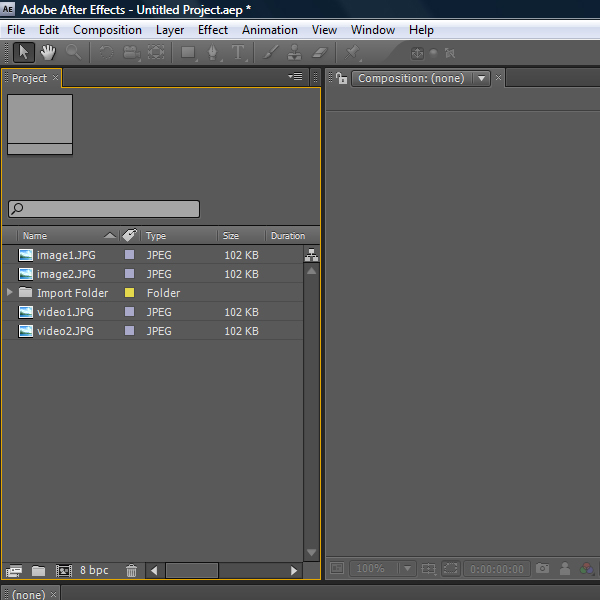Select the Project panel tab
Screen dimensions: 600x600
point(29,78)
